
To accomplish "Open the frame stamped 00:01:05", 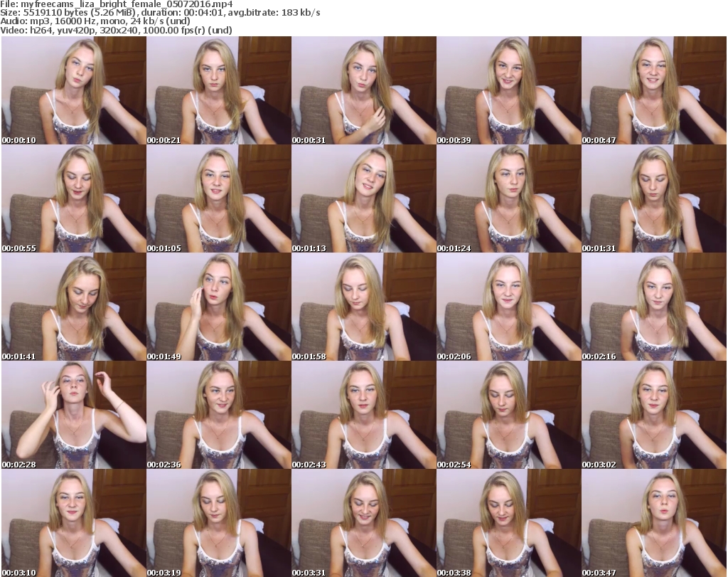I will pyautogui.click(x=219, y=198).
